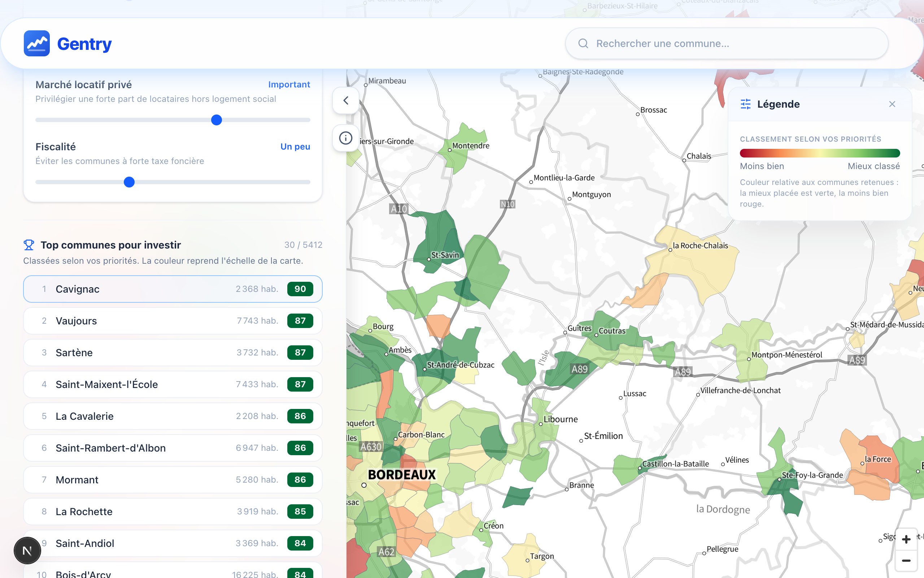Click Castillon-la-Bataille map label

click(x=675, y=464)
